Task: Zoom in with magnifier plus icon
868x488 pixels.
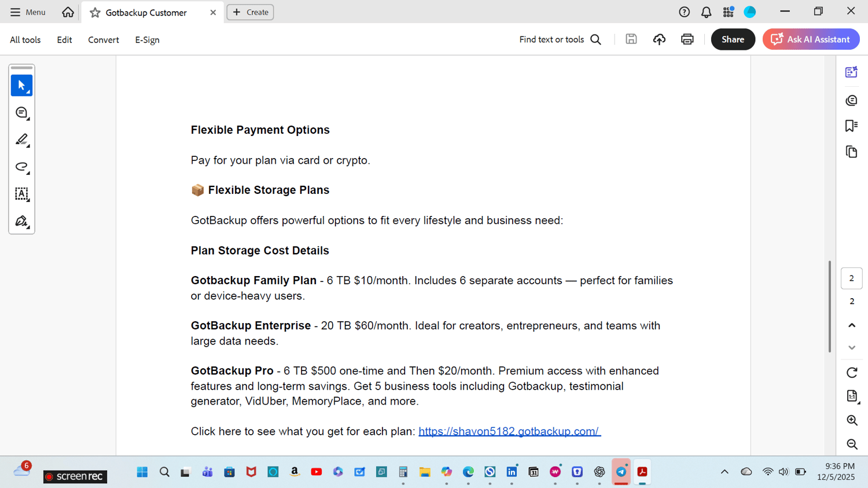Action: pyautogui.click(x=852, y=421)
